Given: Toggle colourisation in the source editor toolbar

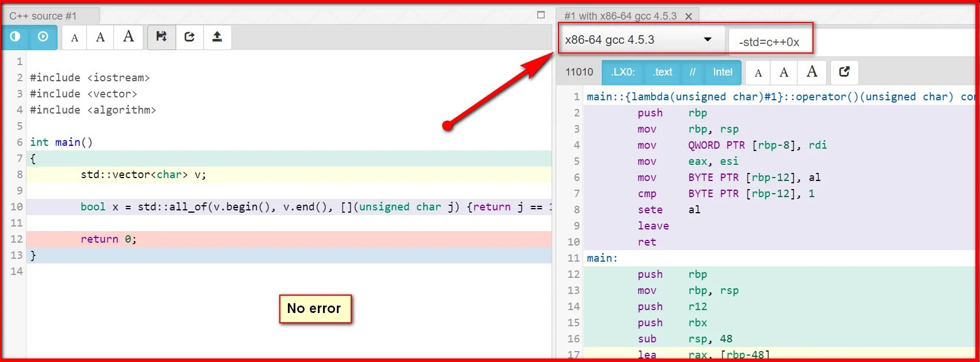Looking at the screenshot, I should click(x=16, y=37).
